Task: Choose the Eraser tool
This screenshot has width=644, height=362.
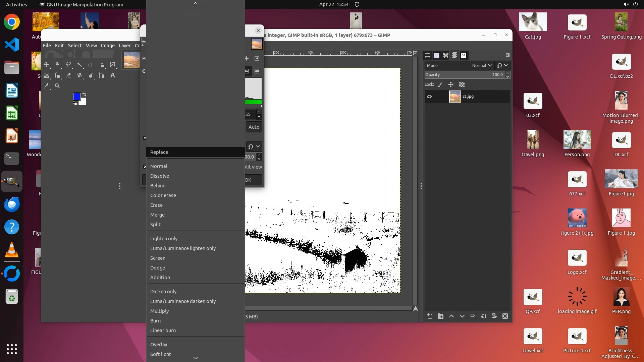Action: [x=68, y=75]
